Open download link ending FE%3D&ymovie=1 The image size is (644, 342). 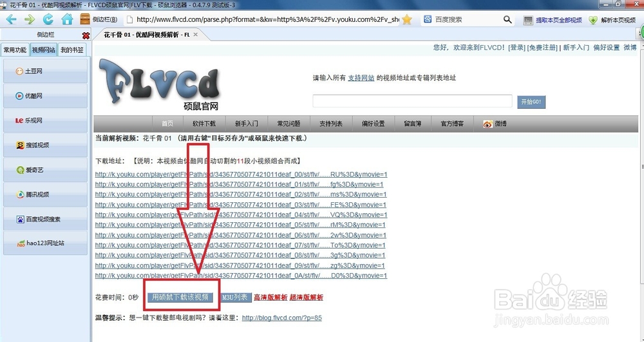241,204
